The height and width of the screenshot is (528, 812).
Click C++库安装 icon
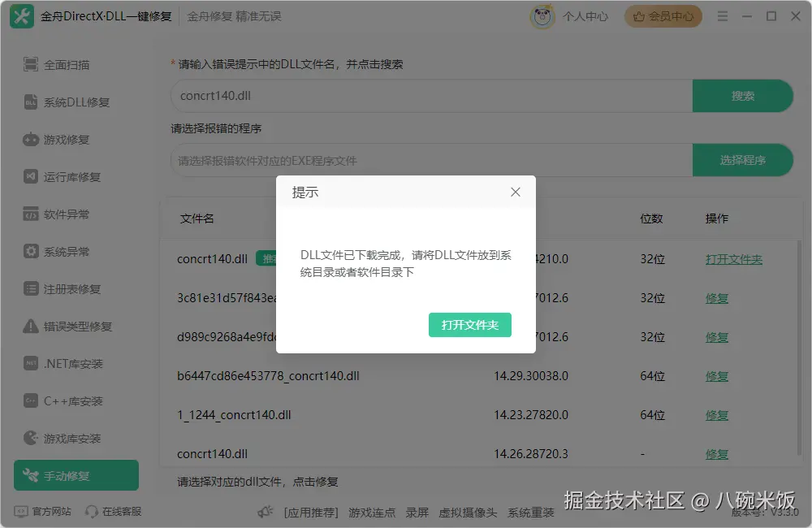pyautogui.click(x=31, y=400)
